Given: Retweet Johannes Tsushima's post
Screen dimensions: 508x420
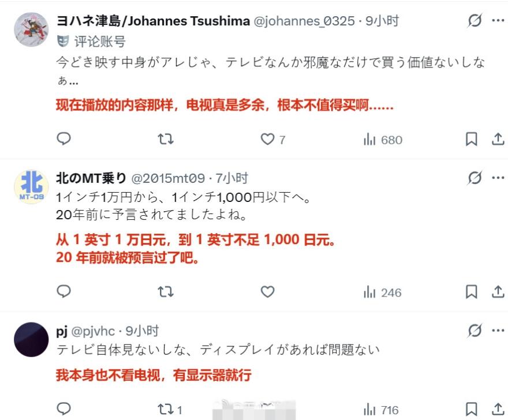Looking at the screenshot, I should click(x=166, y=139).
